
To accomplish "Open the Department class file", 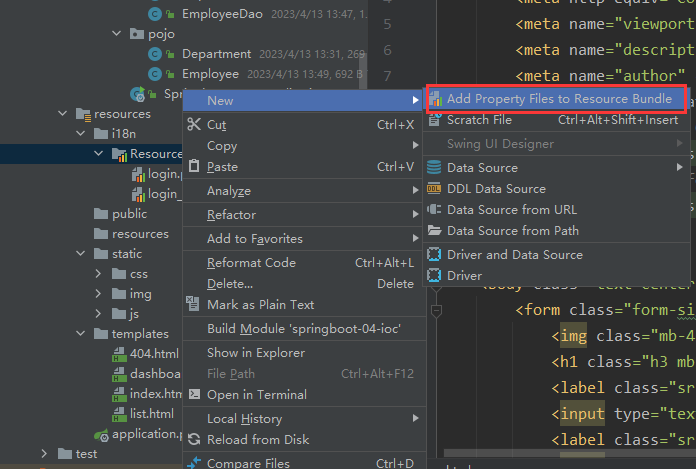I will point(216,54).
